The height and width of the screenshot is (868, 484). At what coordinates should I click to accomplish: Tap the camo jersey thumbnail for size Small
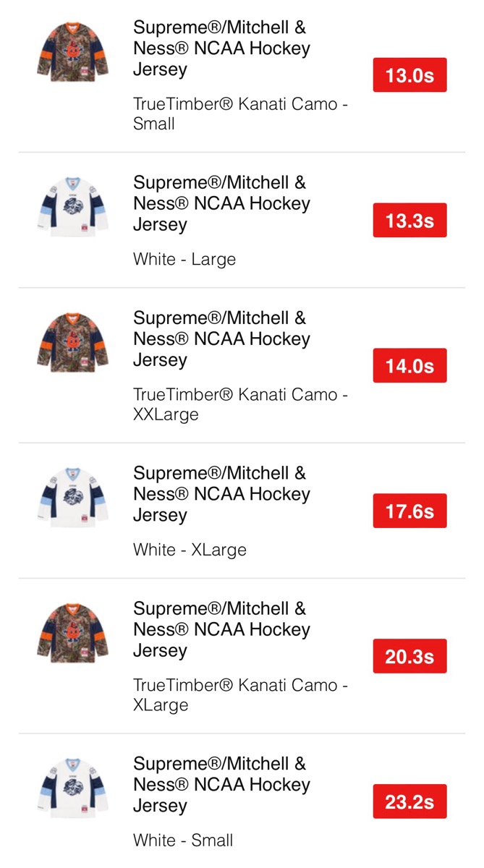pos(72,51)
